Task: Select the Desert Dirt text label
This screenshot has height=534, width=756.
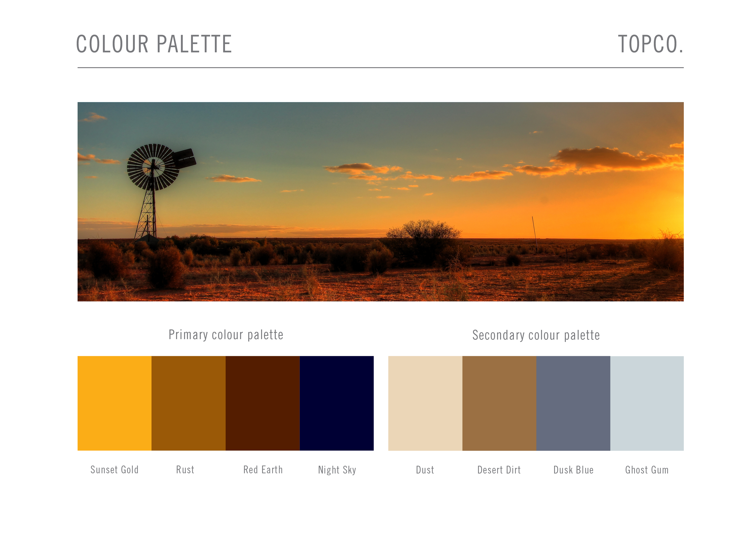Action: 499,470
